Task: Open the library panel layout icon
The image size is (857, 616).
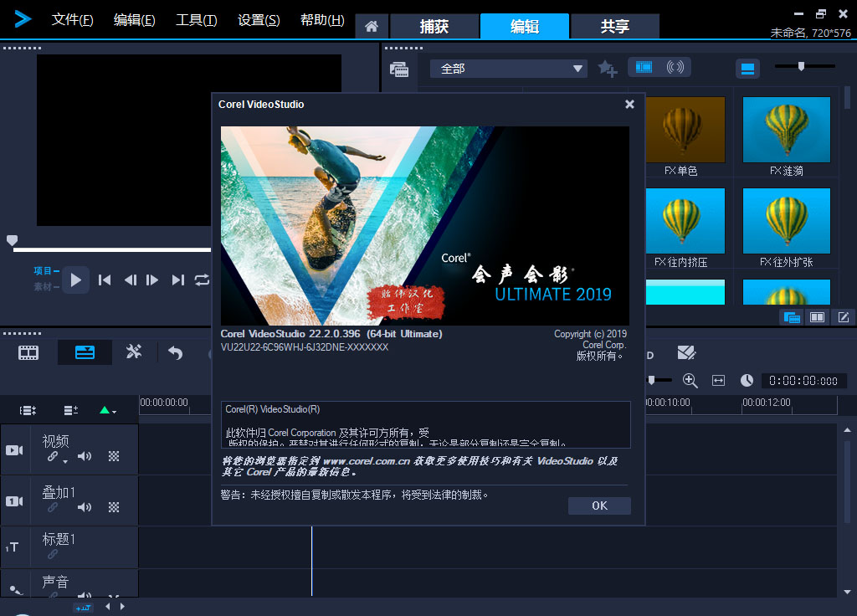Action: tap(792, 317)
